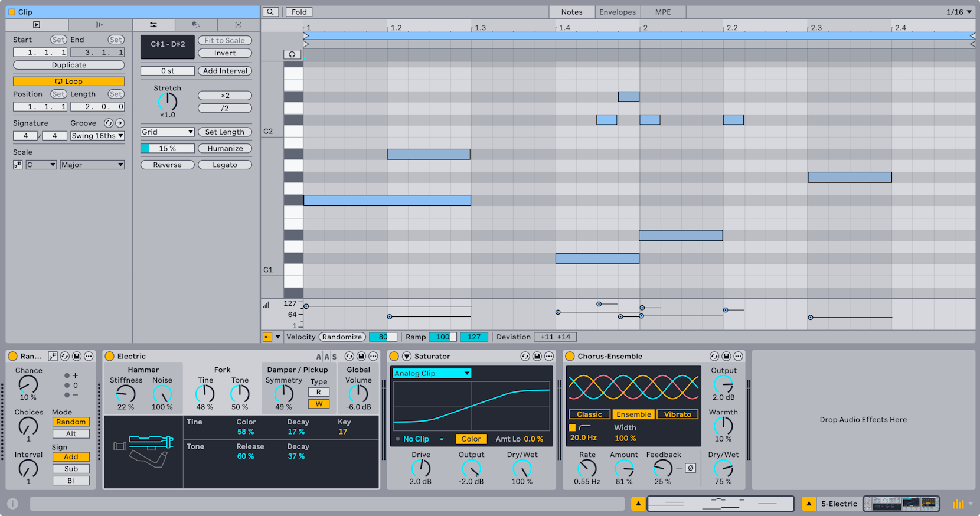
Task: Open the scale root note C dropdown
Action: (41, 165)
